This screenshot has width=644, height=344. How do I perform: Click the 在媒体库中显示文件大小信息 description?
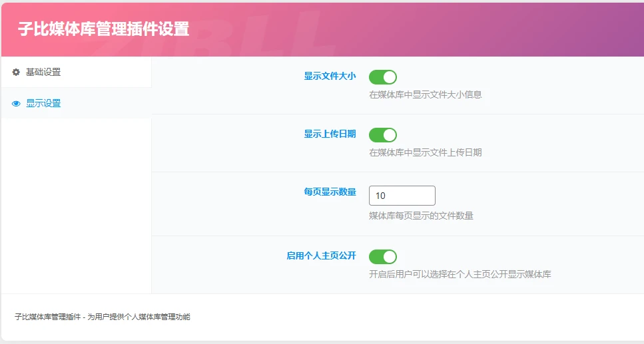[425, 94]
